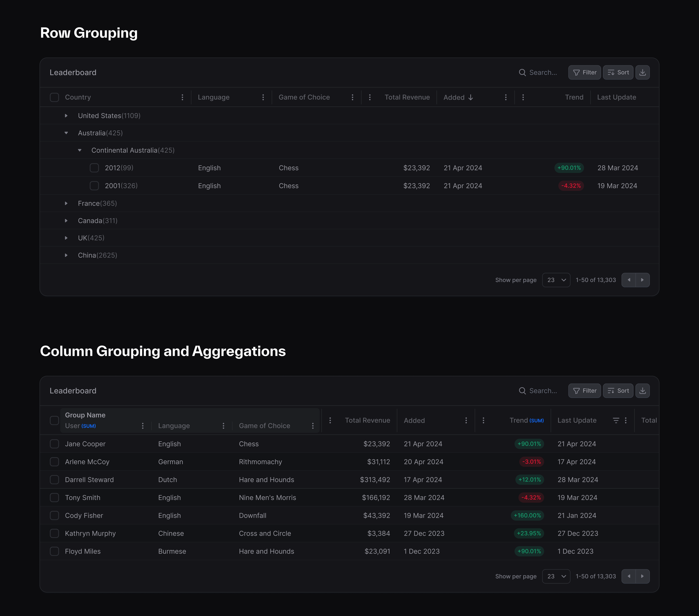Viewport: 699px width, 616px height.
Task: Check Jane Cooper's row checkbox
Action: 54,444
